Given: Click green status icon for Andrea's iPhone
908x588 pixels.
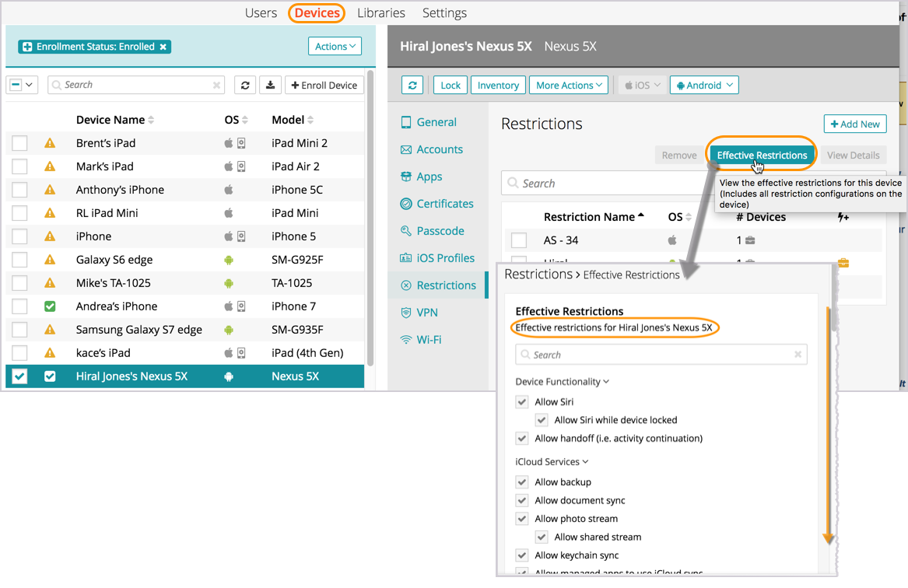Looking at the screenshot, I should [50, 306].
